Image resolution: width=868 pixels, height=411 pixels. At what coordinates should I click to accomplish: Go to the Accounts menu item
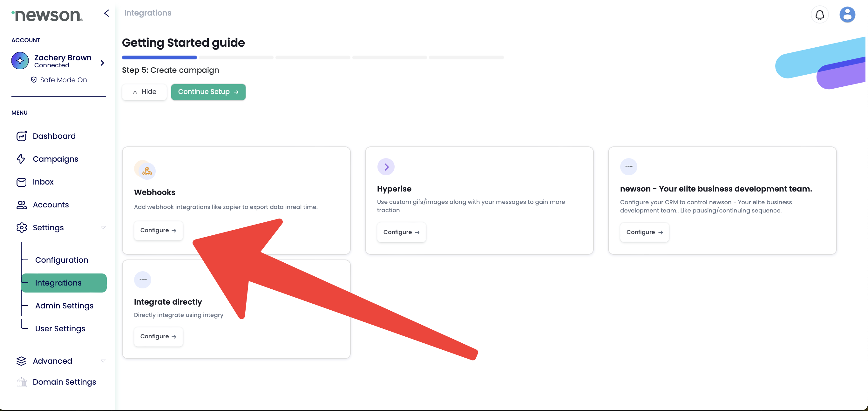(51, 205)
